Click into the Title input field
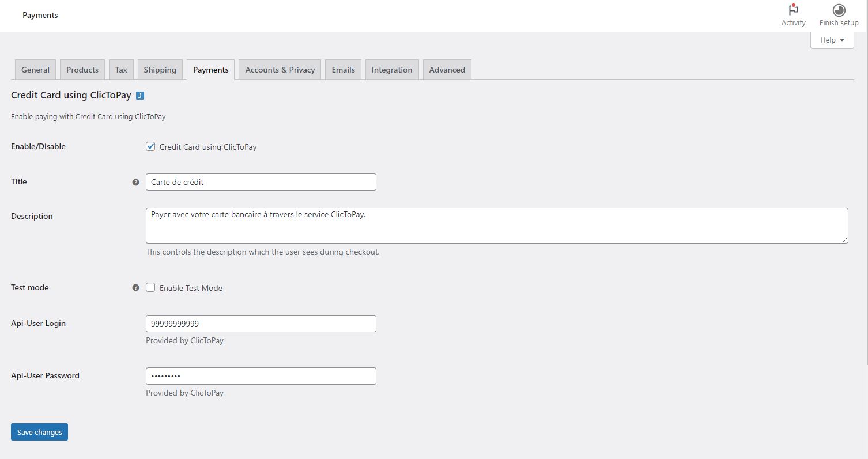 (261, 182)
